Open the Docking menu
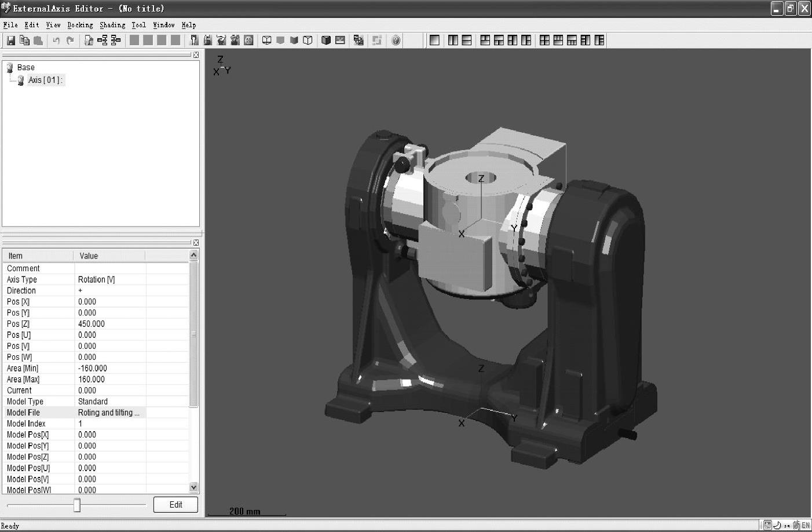The image size is (812, 532). point(80,25)
